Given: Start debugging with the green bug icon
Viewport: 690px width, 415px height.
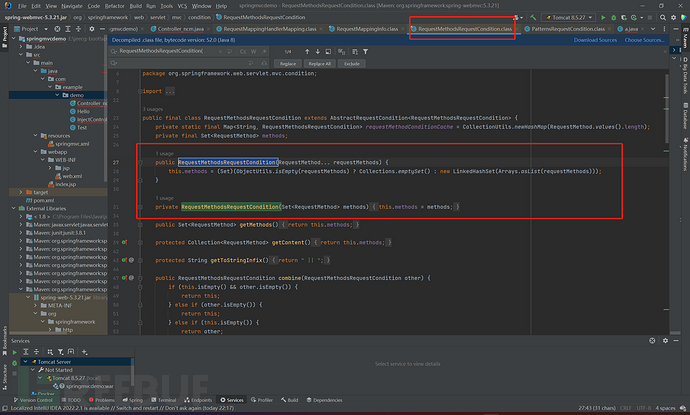Looking at the screenshot, I should point(613,18).
